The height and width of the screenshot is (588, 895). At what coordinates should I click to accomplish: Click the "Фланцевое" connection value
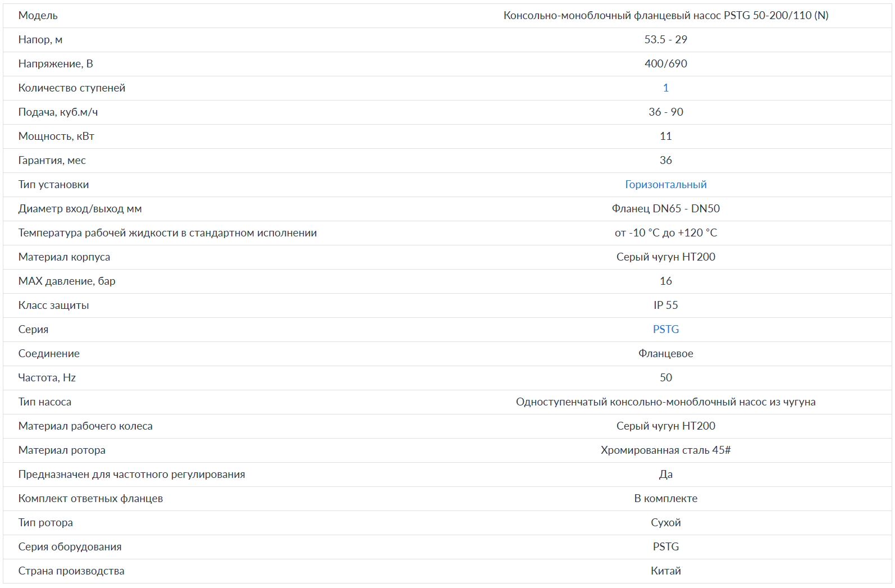pyautogui.click(x=665, y=354)
